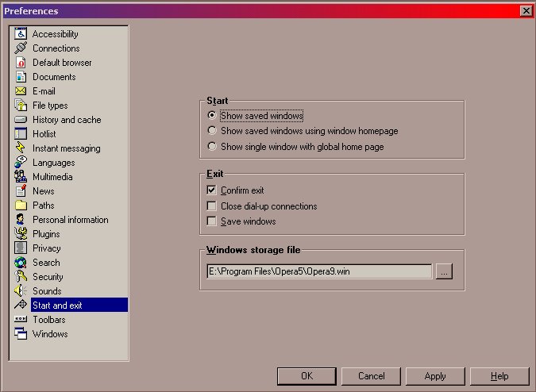The width and height of the screenshot is (536, 392).
Task: Click the E-mail envelope icon
Action: coord(21,91)
